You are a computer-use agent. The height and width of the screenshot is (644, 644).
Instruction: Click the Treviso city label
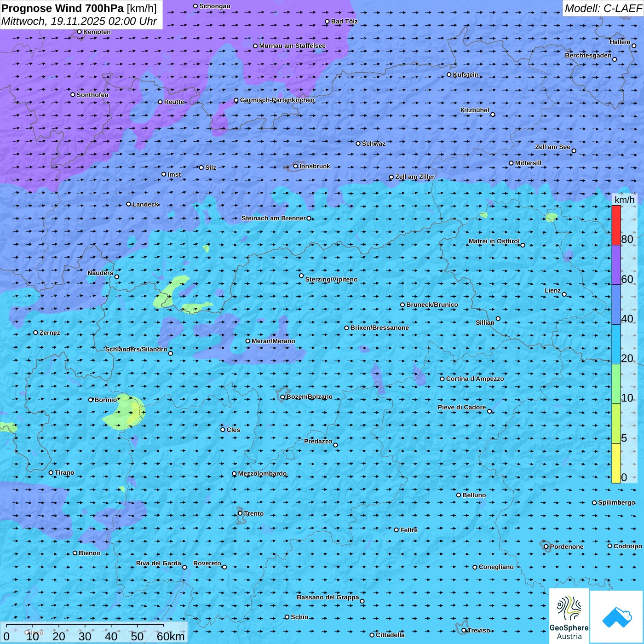(479, 630)
